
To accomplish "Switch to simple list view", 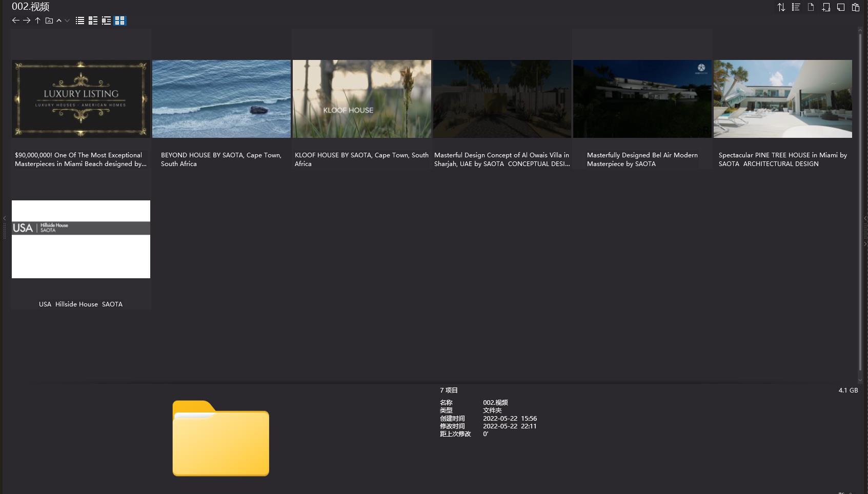I will pos(80,20).
